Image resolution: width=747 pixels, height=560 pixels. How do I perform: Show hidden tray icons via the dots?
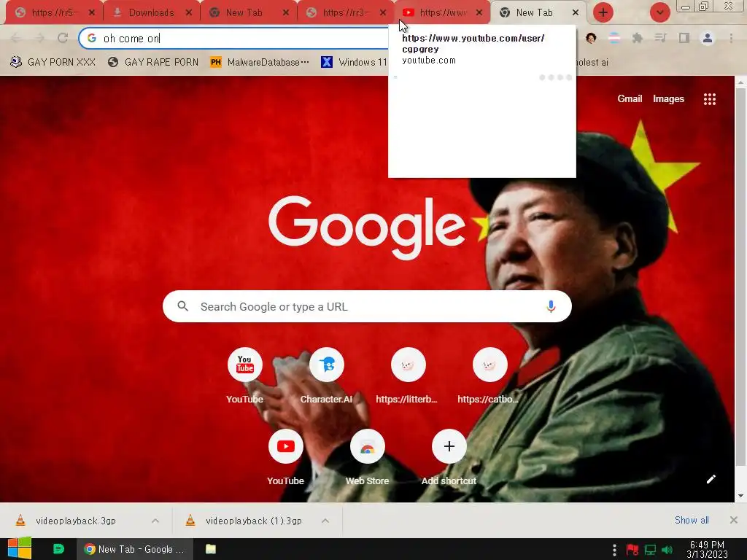pyautogui.click(x=614, y=550)
